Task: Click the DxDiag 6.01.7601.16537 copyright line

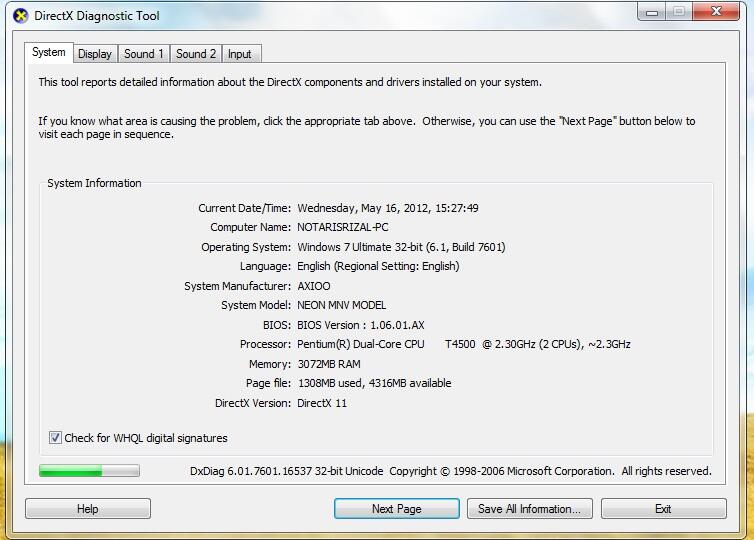Action: point(451,471)
